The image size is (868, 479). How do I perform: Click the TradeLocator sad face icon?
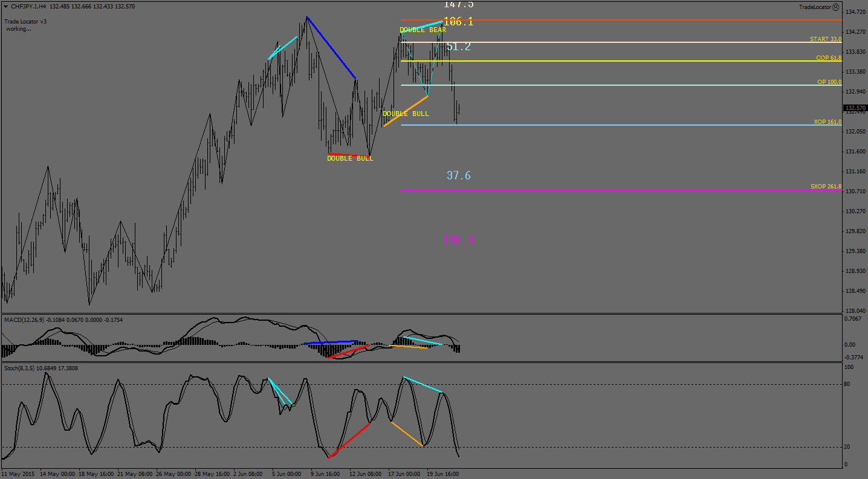tap(835, 7)
